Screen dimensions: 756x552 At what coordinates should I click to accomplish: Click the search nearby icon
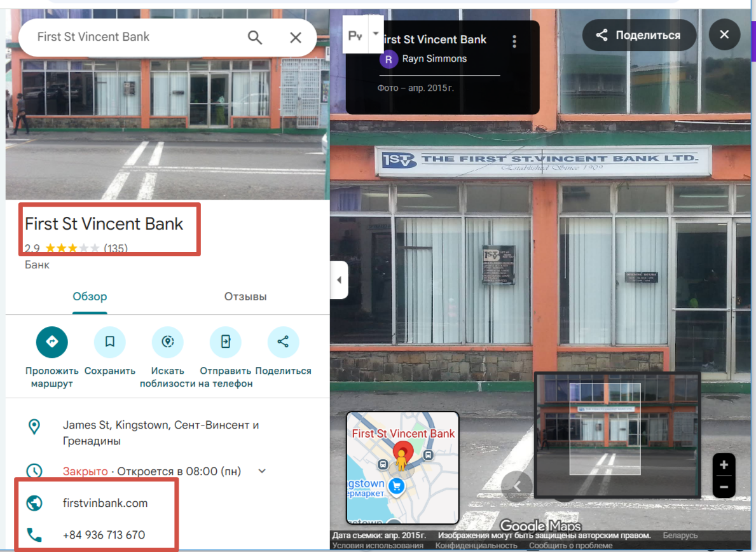tap(168, 342)
